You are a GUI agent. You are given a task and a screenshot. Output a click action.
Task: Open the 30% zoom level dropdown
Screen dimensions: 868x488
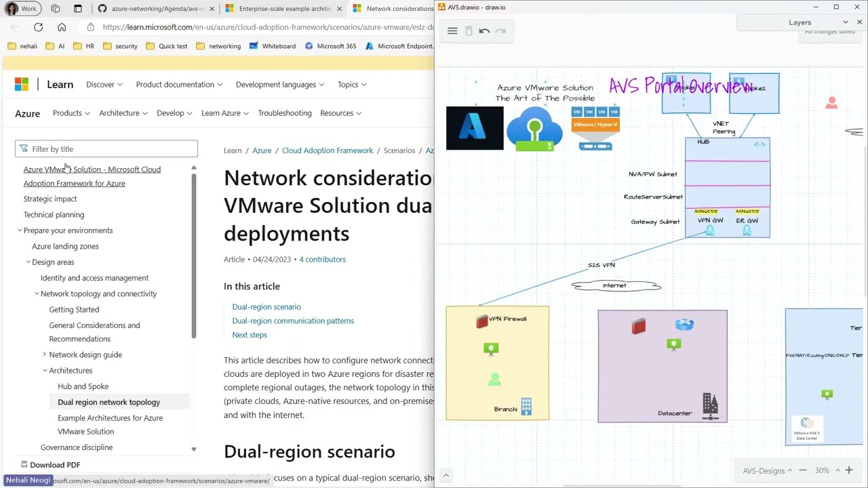tap(827, 470)
